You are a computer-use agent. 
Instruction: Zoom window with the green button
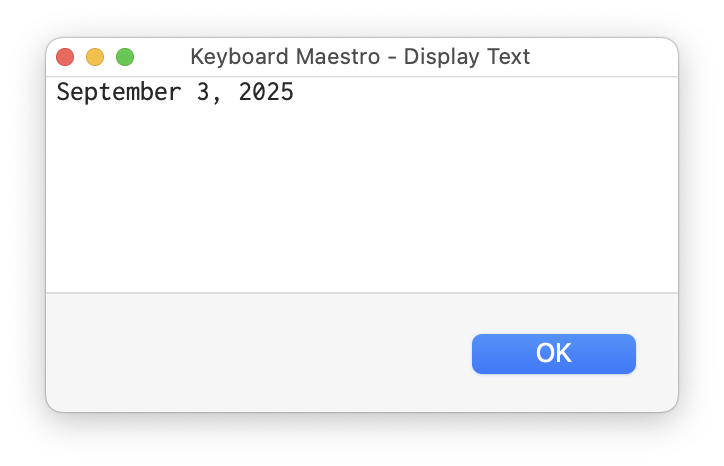click(x=125, y=57)
